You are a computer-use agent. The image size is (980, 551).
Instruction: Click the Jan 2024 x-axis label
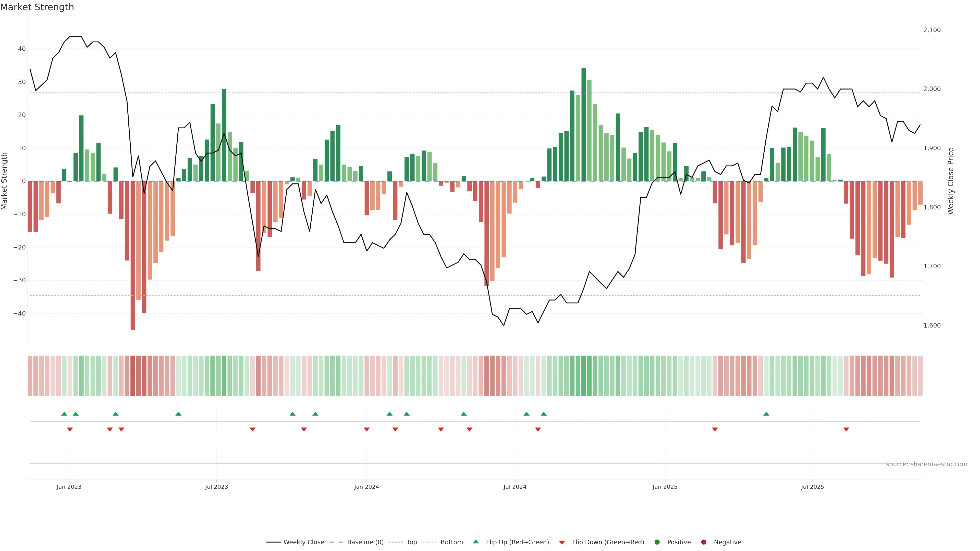pyautogui.click(x=366, y=487)
